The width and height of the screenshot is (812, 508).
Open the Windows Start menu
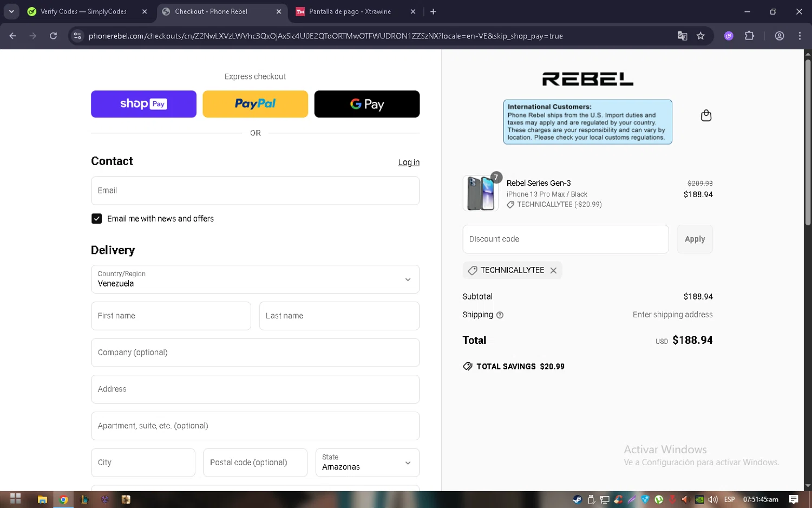[x=15, y=499]
